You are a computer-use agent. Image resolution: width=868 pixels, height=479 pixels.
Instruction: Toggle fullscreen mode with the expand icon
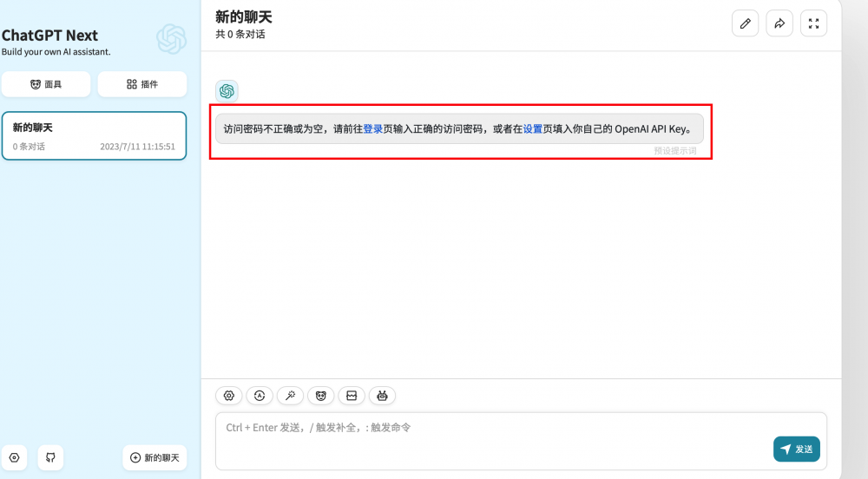813,24
